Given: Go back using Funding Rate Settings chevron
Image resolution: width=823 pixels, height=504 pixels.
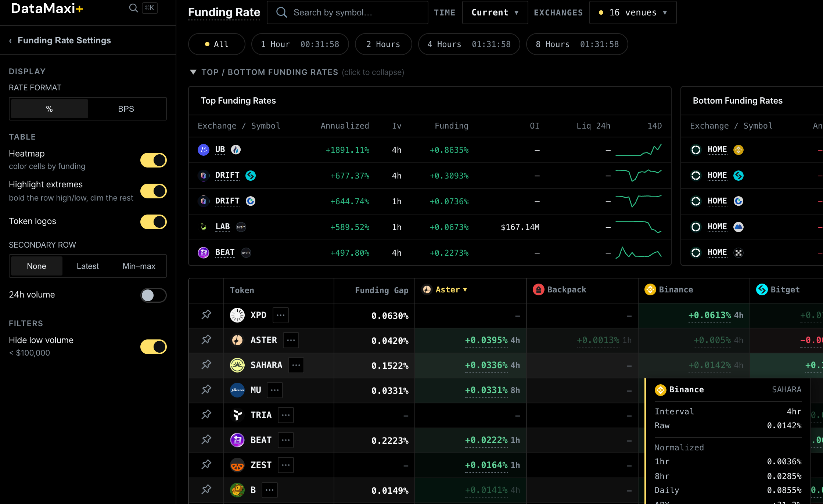Looking at the screenshot, I should pyautogui.click(x=10, y=41).
